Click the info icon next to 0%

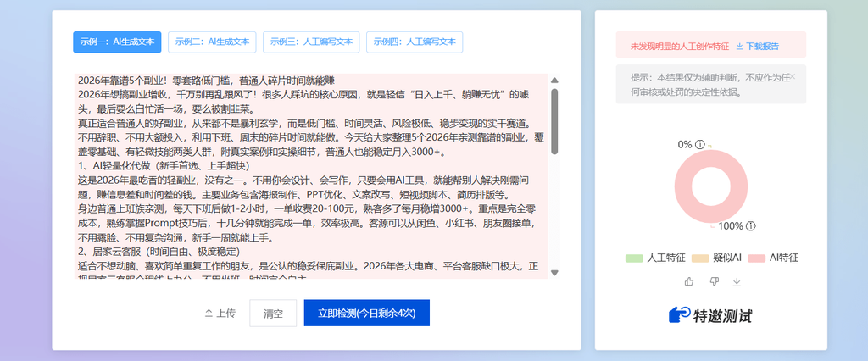[699, 145]
